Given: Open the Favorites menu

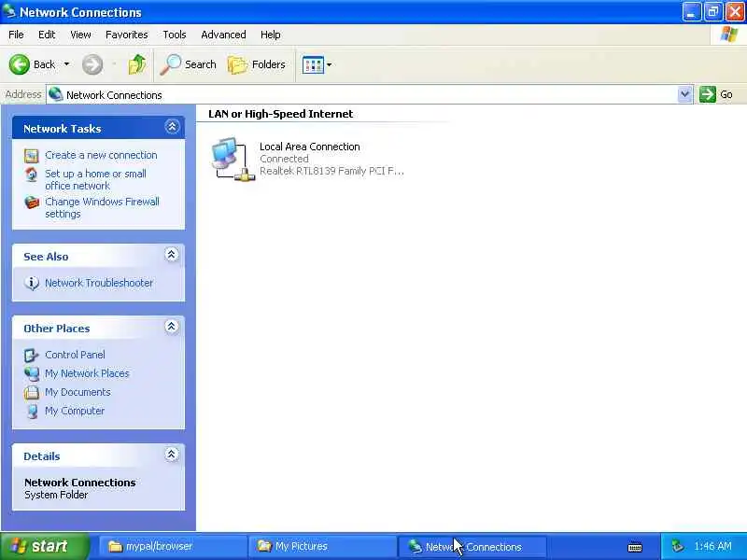Looking at the screenshot, I should point(127,35).
